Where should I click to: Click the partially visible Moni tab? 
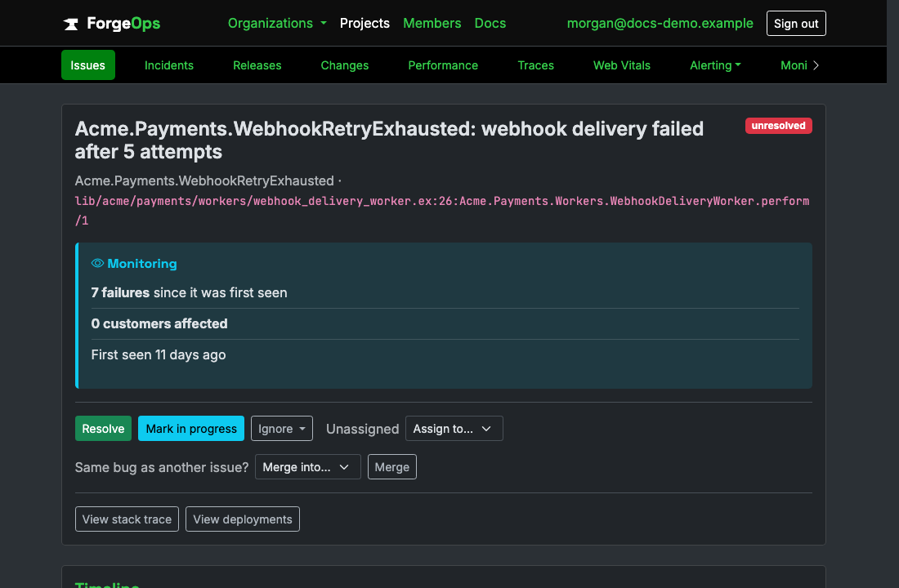[794, 65]
